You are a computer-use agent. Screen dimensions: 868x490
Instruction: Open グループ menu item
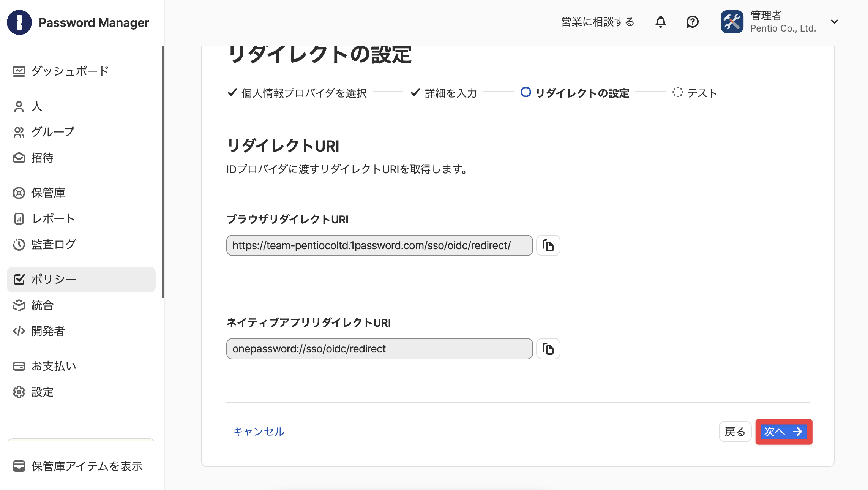[x=81, y=132]
